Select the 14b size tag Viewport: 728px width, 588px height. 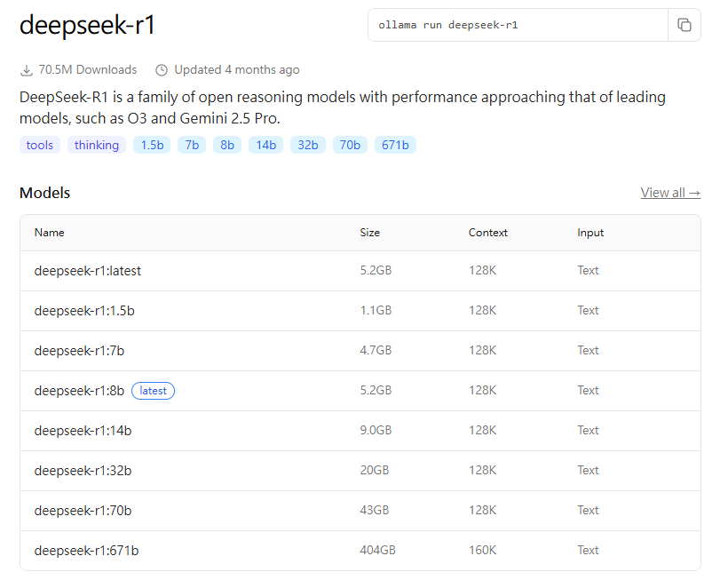click(x=265, y=145)
